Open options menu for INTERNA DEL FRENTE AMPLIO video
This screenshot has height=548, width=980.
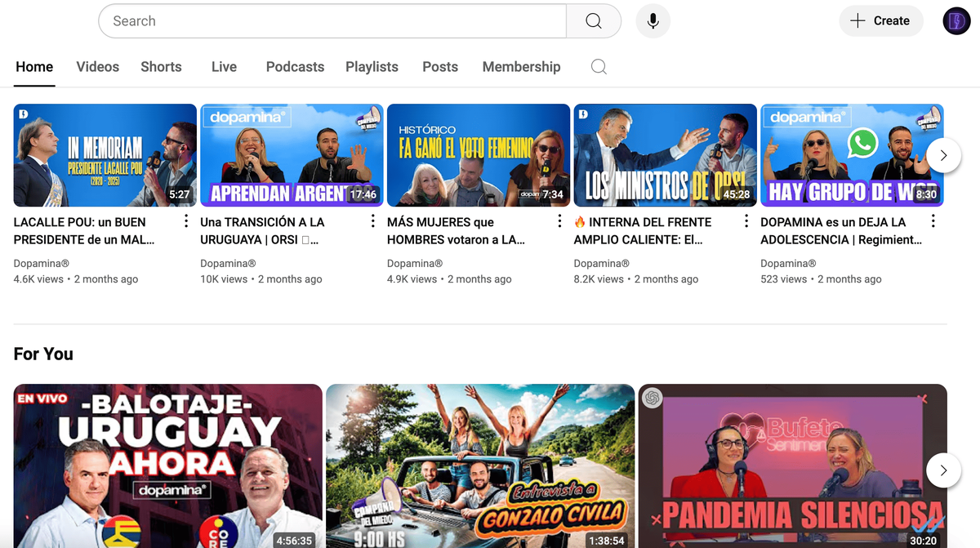[x=746, y=221]
